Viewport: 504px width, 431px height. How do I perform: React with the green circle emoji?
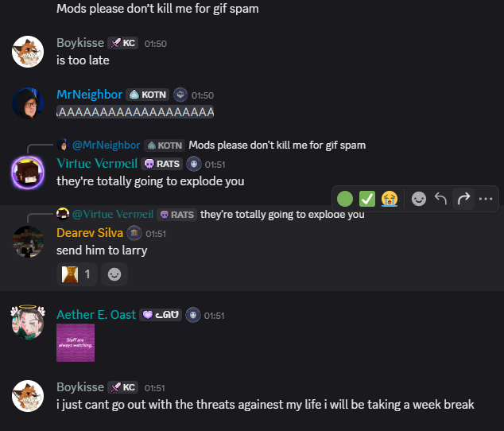click(x=345, y=199)
